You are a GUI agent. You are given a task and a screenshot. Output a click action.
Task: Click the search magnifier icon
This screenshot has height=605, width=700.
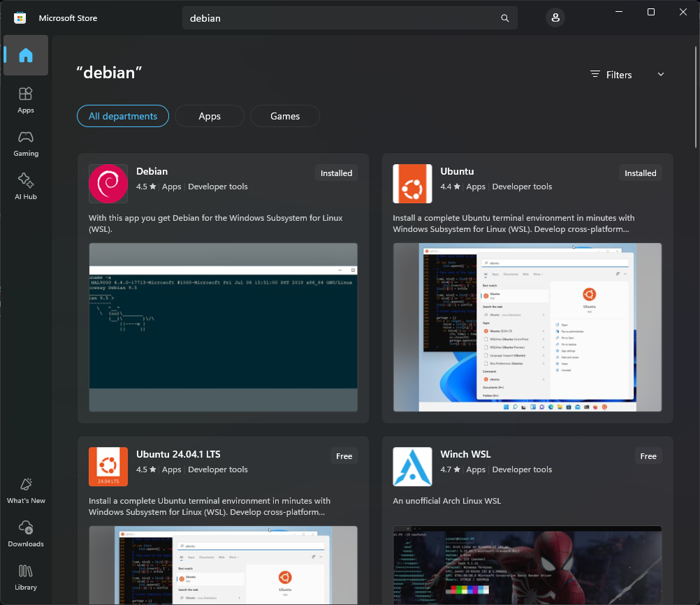(x=505, y=18)
